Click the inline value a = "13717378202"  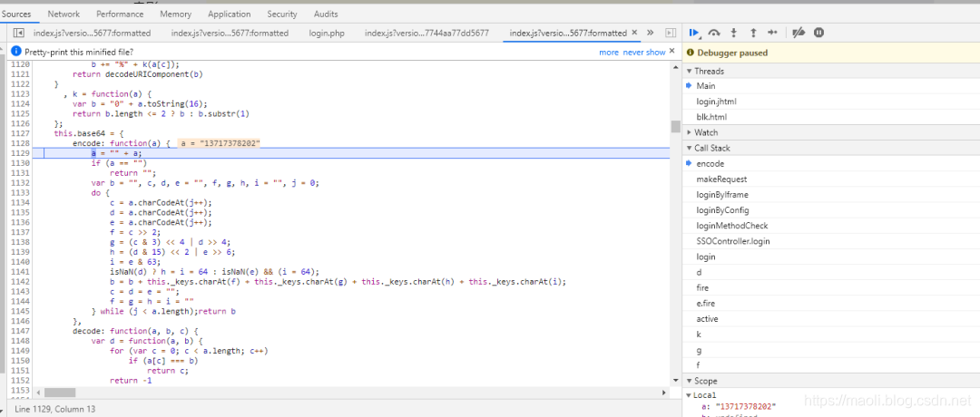point(220,143)
